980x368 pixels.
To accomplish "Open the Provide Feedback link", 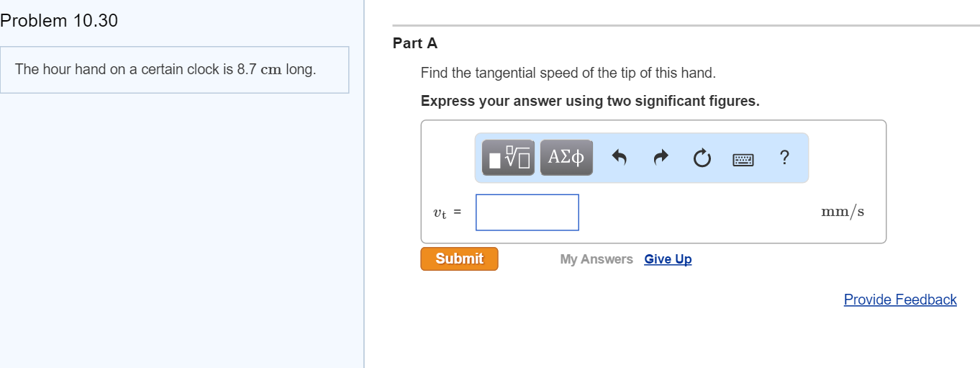I will tap(899, 300).
